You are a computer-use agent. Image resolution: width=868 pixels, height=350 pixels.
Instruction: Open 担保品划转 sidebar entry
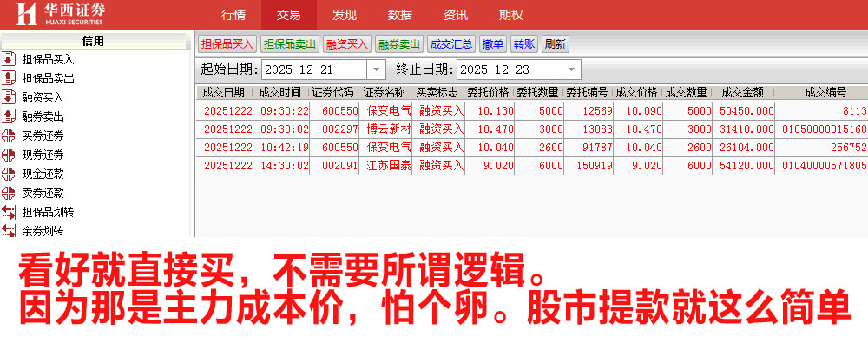click(48, 213)
